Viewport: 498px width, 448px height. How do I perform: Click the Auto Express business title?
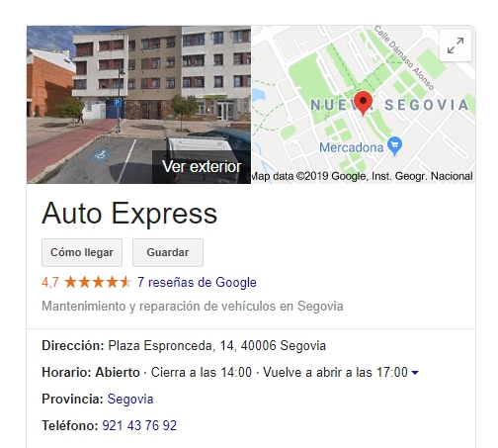129,214
